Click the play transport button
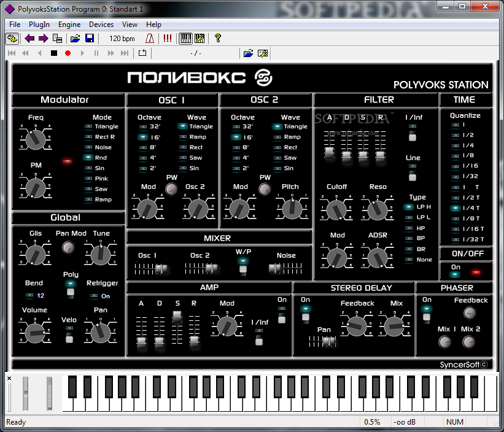The image size is (504, 432). 82,53
